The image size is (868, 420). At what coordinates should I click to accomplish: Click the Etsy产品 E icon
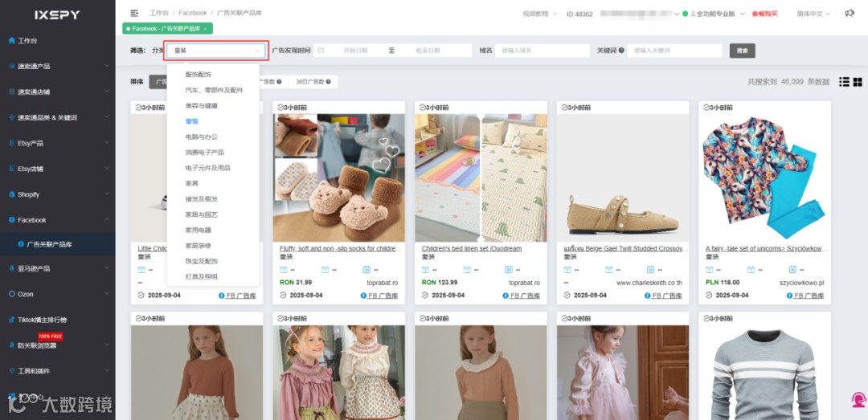[x=11, y=143]
